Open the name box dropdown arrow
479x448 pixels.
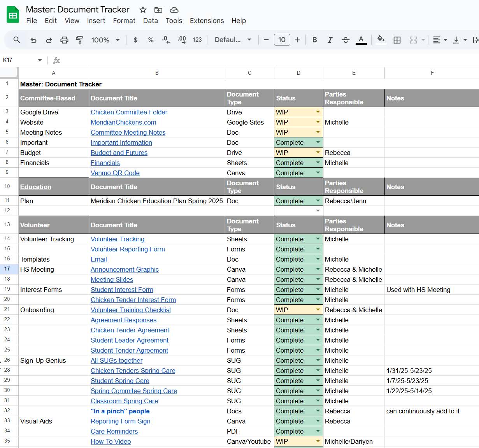point(40,60)
